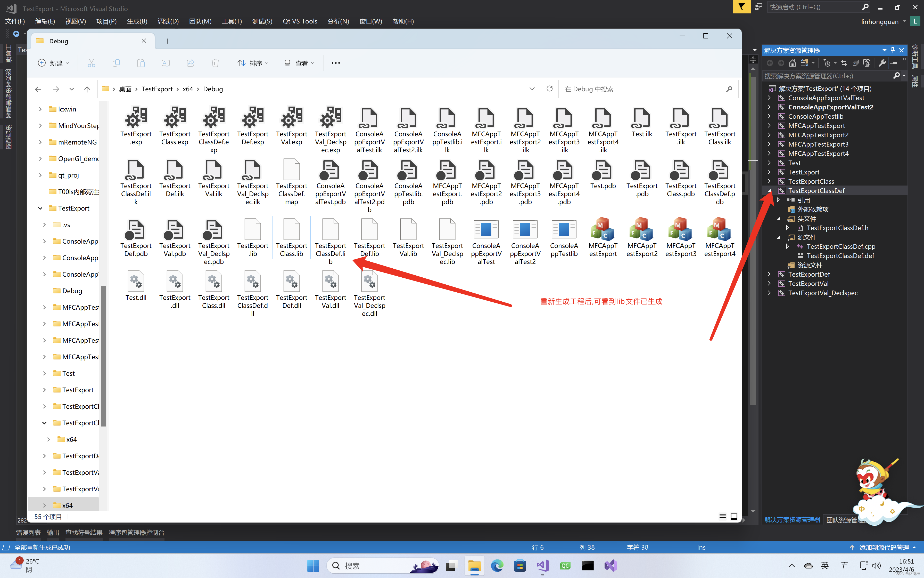Screen dimensions: 924x578
Task: Open the 生成(B) build menu
Action: tap(137, 21)
